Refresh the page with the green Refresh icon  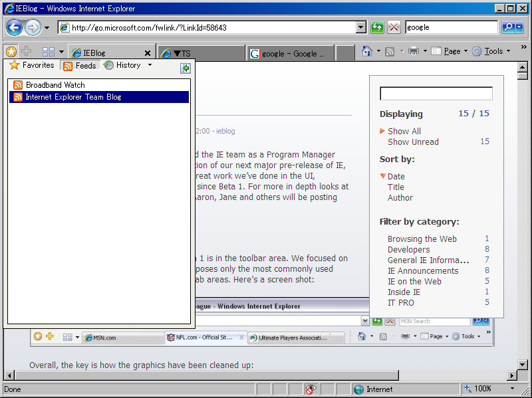(x=377, y=27)
